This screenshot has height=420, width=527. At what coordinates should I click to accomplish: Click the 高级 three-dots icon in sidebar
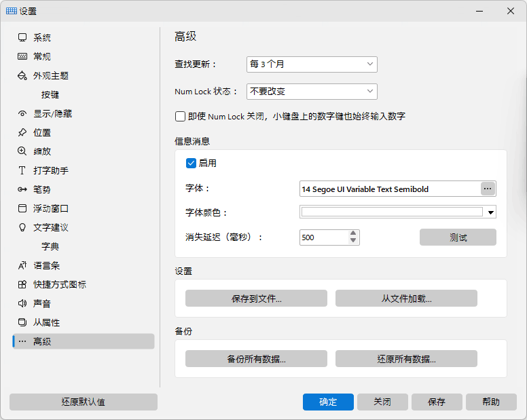(22, 341)
